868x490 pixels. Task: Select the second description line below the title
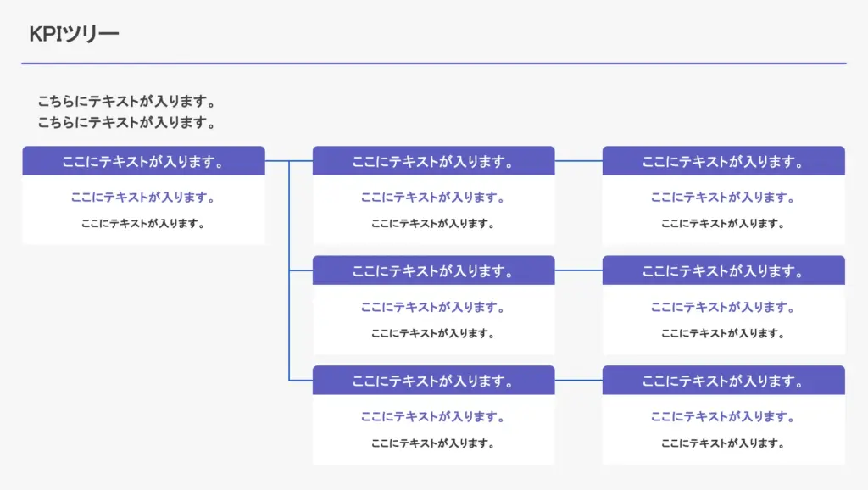pos(126,123)
